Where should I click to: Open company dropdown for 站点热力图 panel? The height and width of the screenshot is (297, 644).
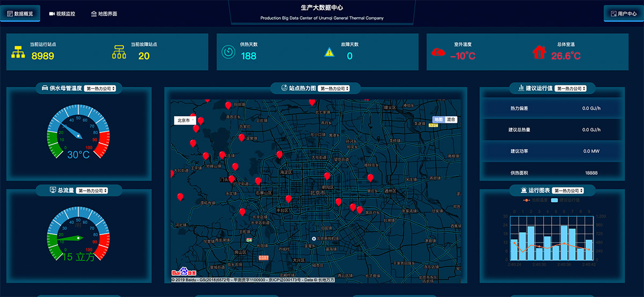coord(334,88)
